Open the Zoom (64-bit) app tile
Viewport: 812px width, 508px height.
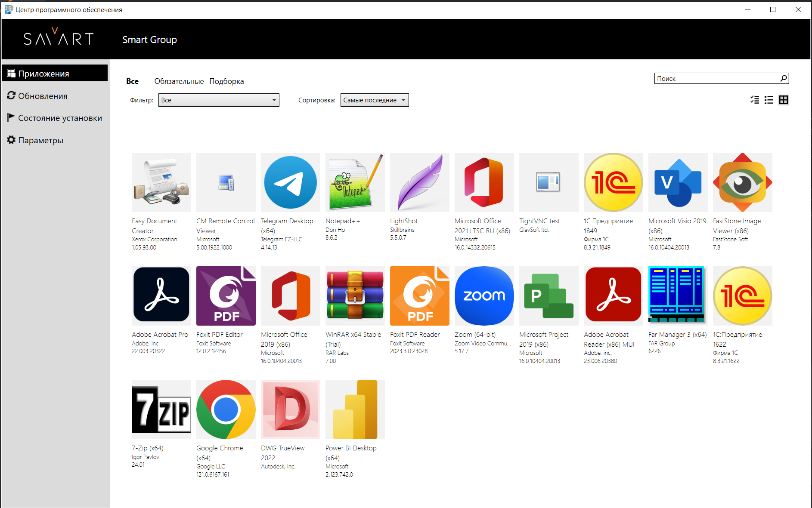[x=484, y=296]
